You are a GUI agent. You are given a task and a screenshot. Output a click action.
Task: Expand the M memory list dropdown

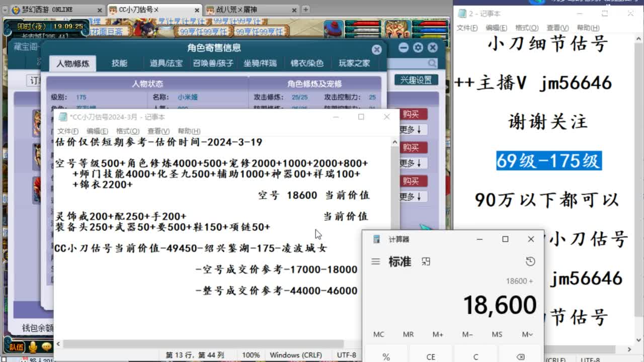pos(527,334)
